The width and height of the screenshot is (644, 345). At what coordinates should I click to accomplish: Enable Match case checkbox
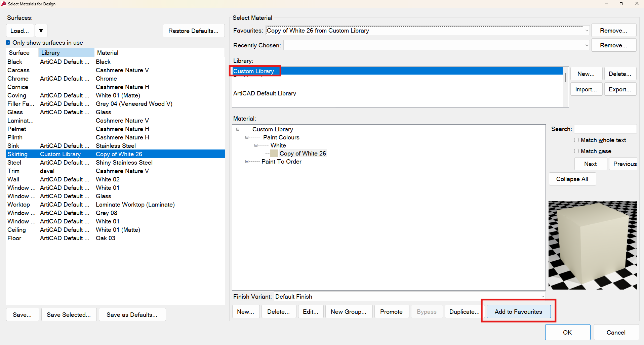point(576,151)
